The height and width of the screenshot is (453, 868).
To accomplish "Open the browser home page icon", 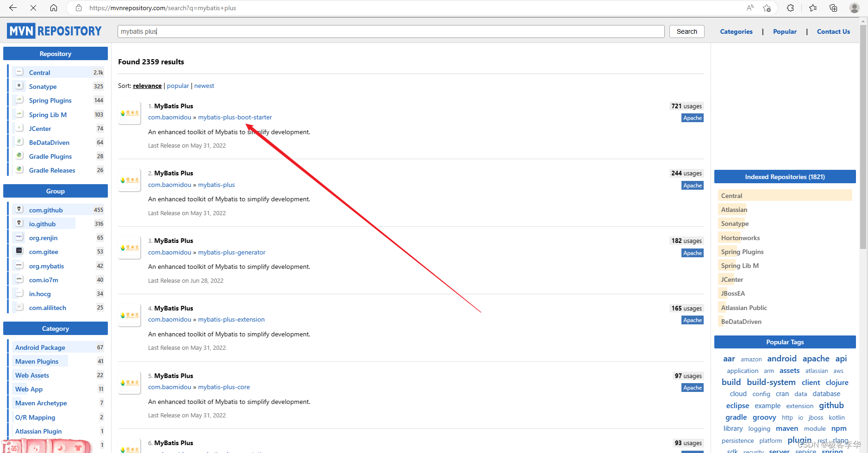I will click(54, 8).
